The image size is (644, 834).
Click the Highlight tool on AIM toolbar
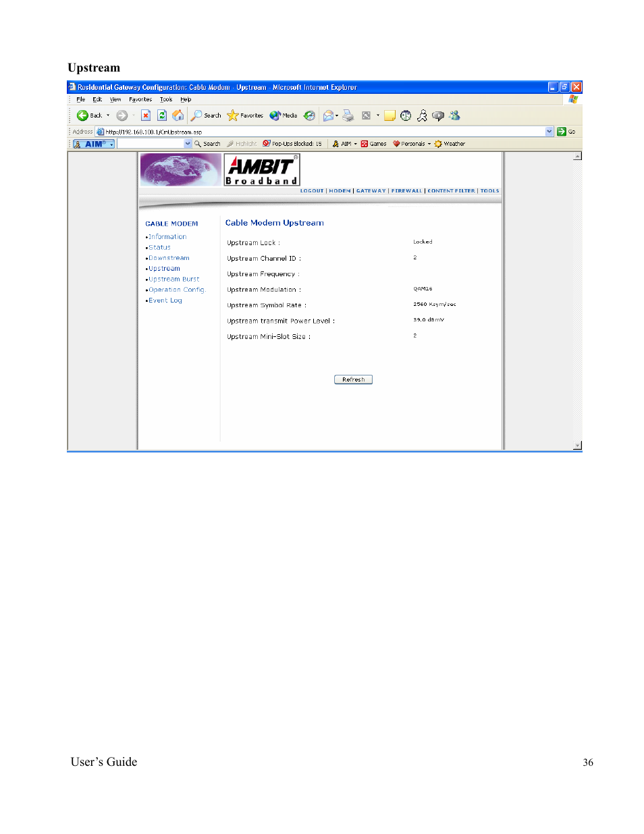point(242,144)
